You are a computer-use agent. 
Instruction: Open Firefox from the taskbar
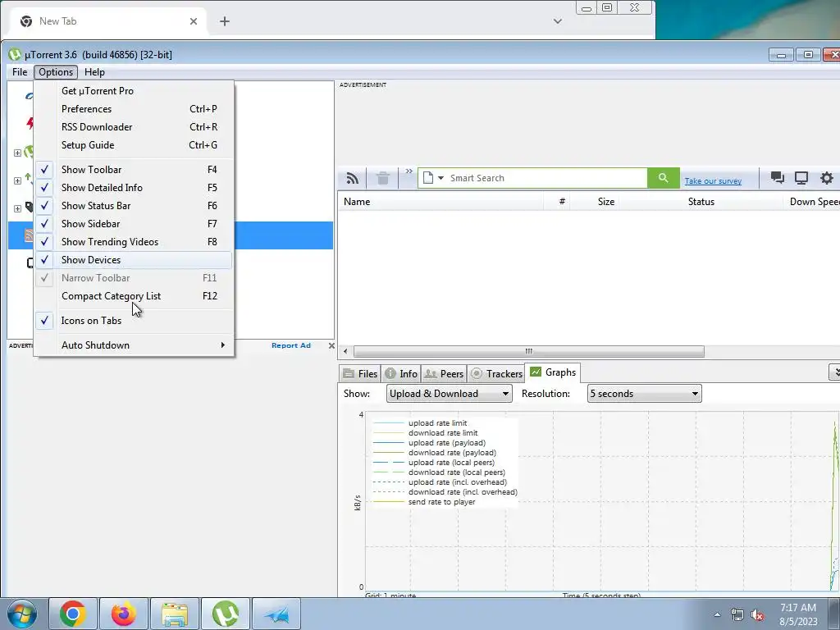(x=124, y=614)
